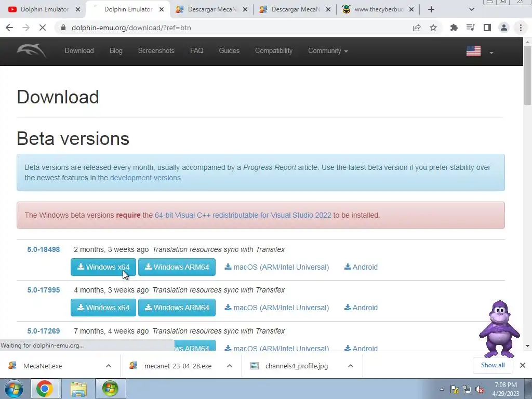Open the media control icon in toolbar
Screen dimensions: 532x399
(x=471, y=28)
